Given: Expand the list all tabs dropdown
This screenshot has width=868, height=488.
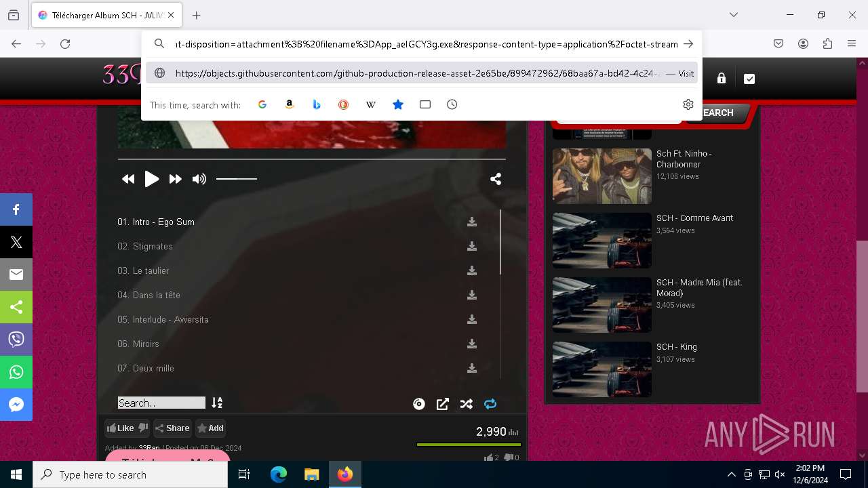Looking at the screenshot, I should click(734, 15).
